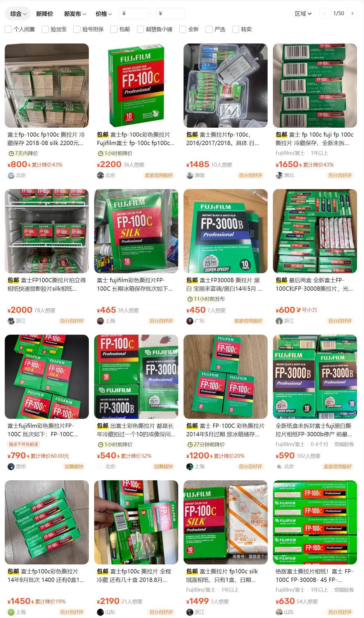
Task: Open the 富士FP3000B 撕拉片 listing title
Action: pos(225,284)
